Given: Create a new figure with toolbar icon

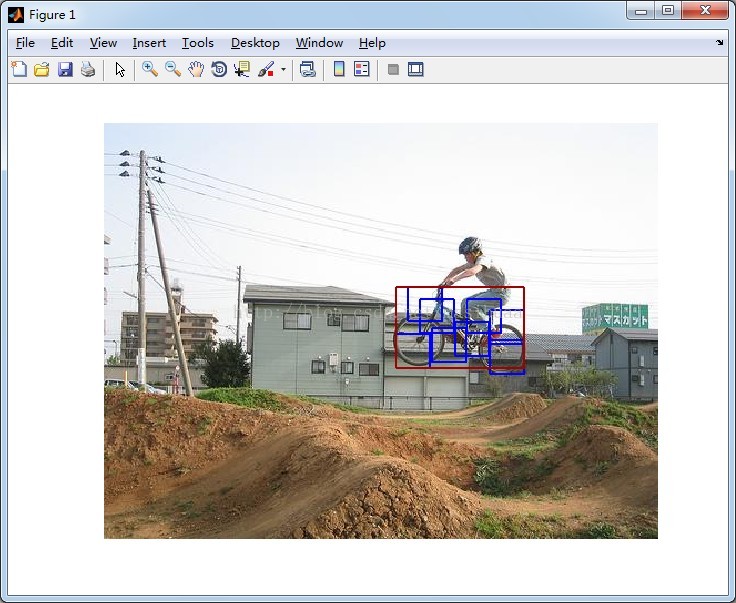Looking at the screenshot, I should 19,69.
